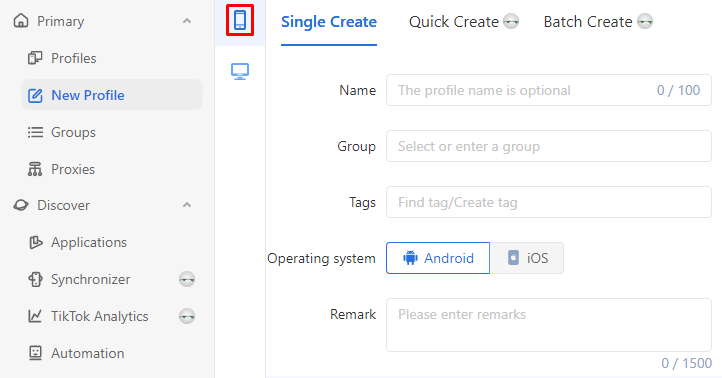Screen dimensions: 722x378
Task: Click the badge beside Batch Create
Action: (645, 21)
